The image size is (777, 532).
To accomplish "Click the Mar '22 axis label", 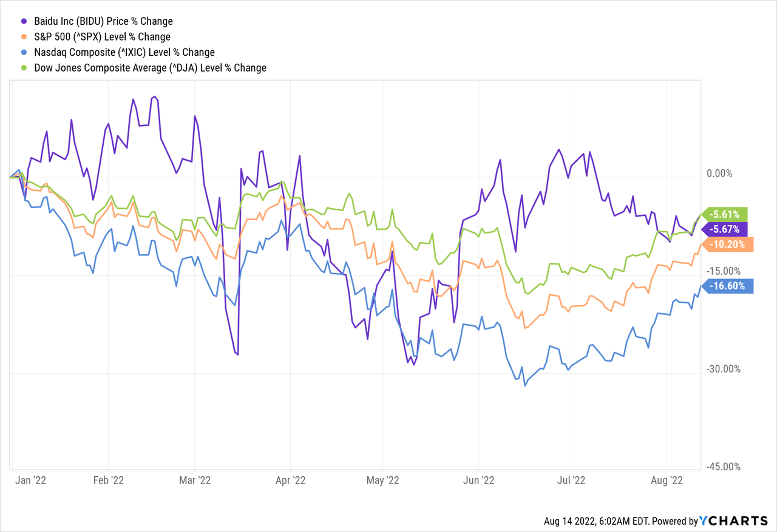I will pyautogui.click(x=195, y=480).
